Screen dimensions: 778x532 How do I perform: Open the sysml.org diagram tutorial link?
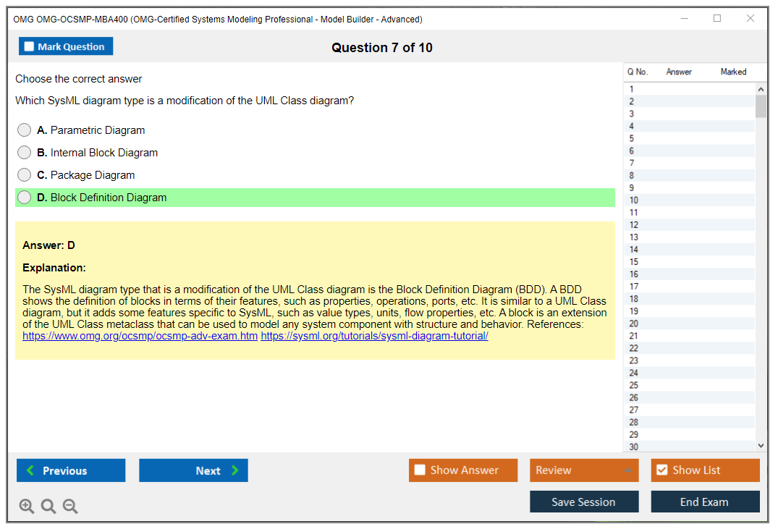click(x=374, y=336)
